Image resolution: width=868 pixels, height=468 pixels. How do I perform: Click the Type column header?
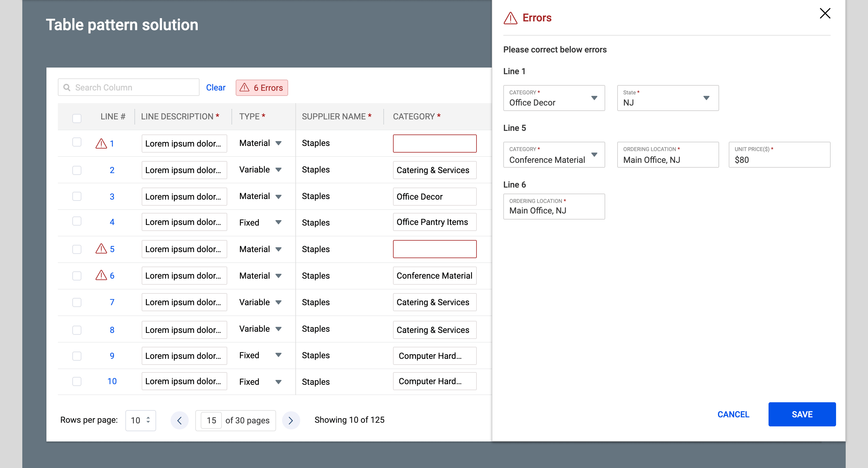coord(252,116)
